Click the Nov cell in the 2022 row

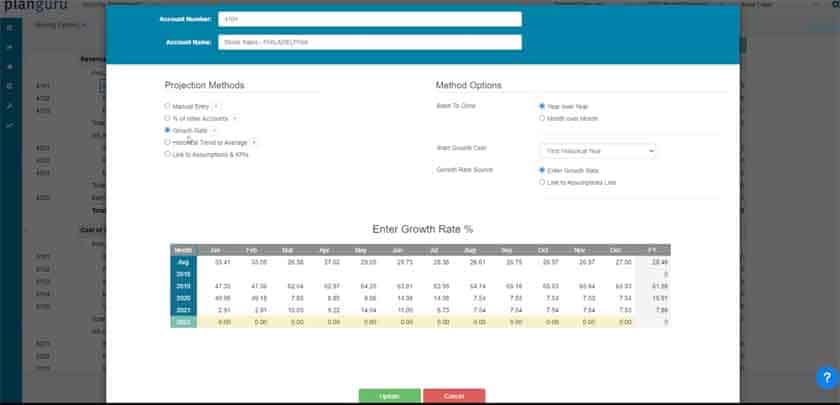click(x=581, y=322)
